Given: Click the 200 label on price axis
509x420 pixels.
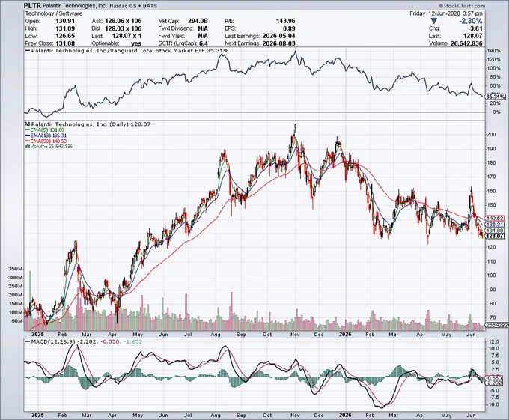Looking at the screenshot, I should [491, 134].
